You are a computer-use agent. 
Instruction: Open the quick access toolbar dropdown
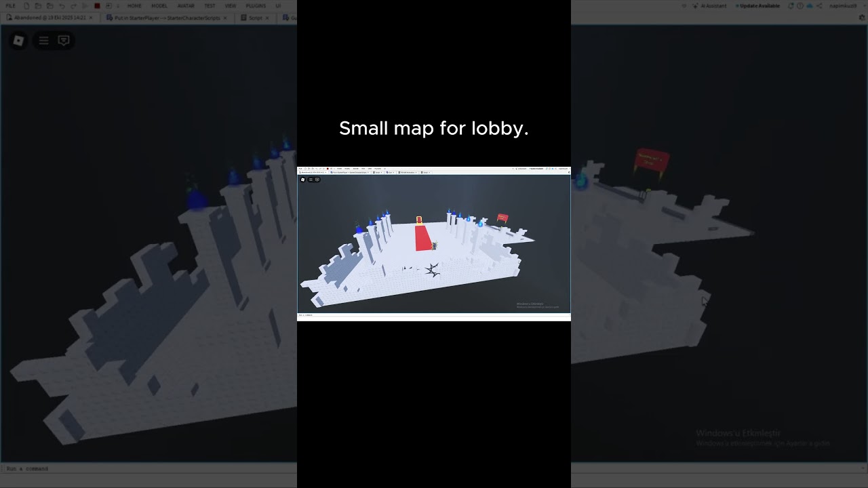point(118,5)
